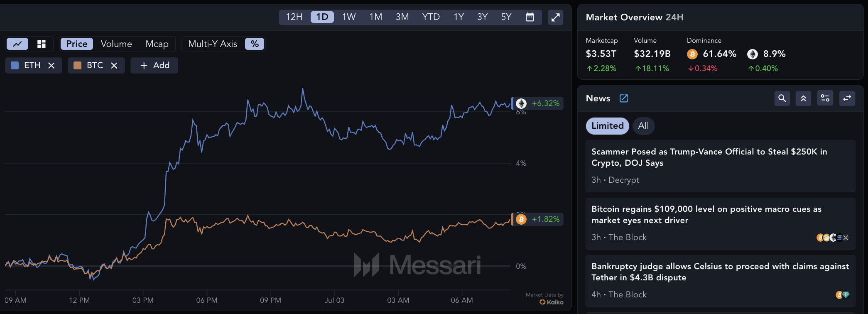Image resolution: width=868 pixels, height=314 pixels.
Task: Click the BTC orange color swatch
Action: click(x=77, y=65)
